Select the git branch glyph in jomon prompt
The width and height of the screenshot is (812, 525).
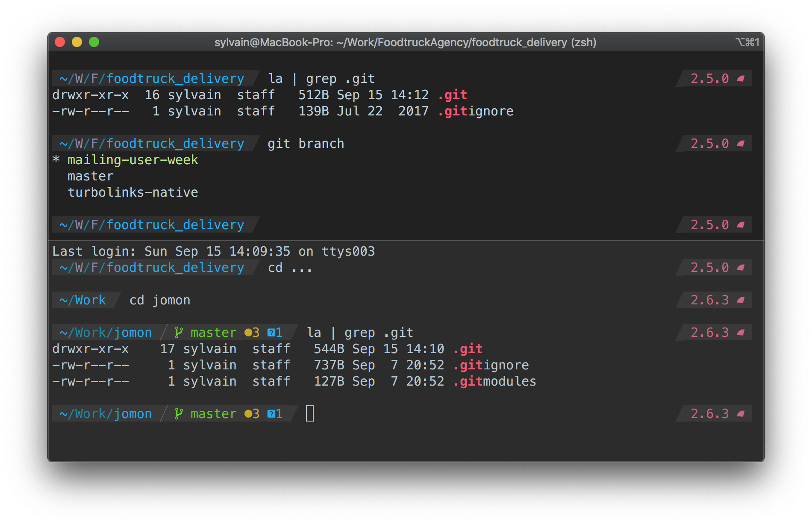point(178,332)
